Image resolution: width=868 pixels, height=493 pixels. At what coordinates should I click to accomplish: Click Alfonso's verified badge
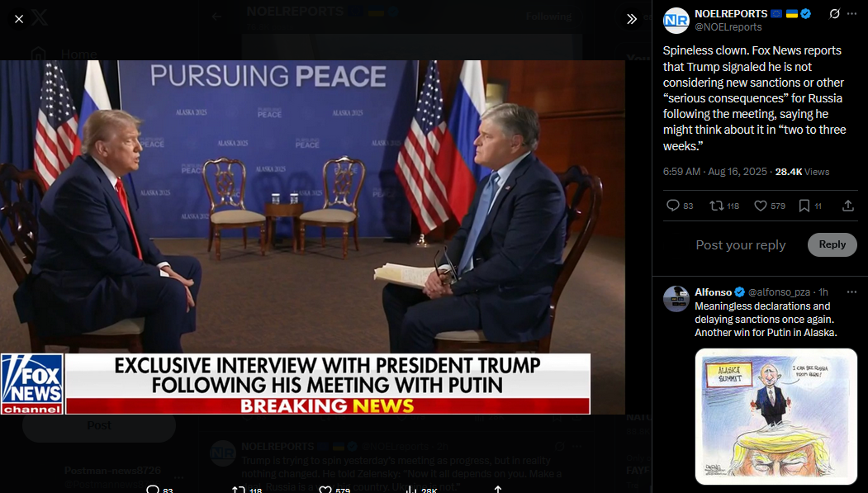(739, 292)
